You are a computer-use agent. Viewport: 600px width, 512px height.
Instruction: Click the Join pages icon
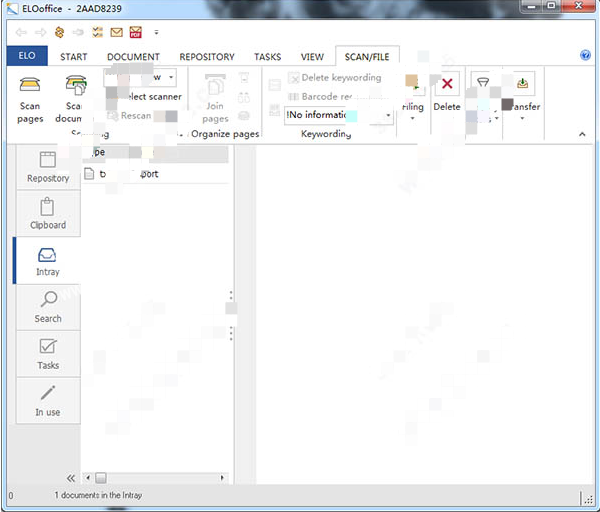215,85
